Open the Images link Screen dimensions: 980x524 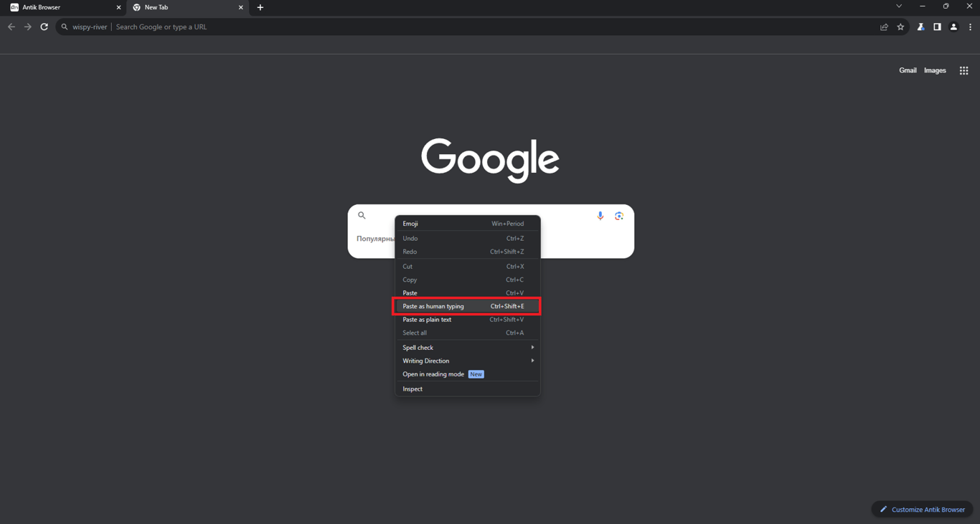(935, 70)
